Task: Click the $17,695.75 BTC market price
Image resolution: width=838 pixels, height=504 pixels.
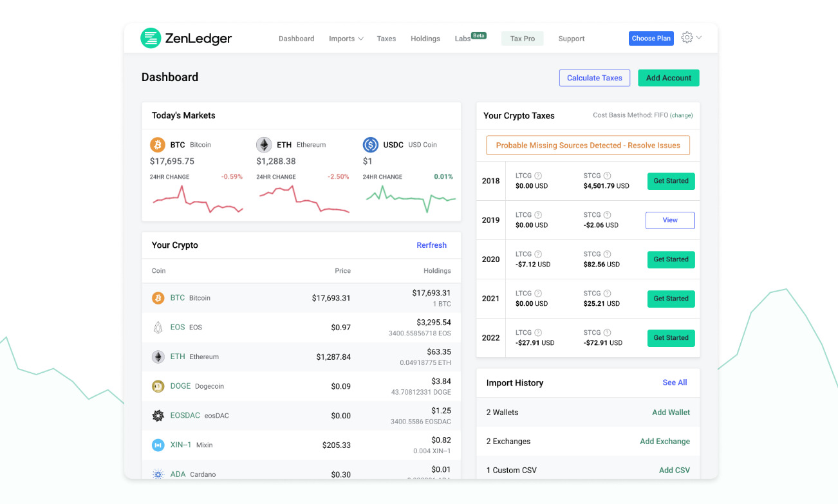Action: click(x=172, y=161)
